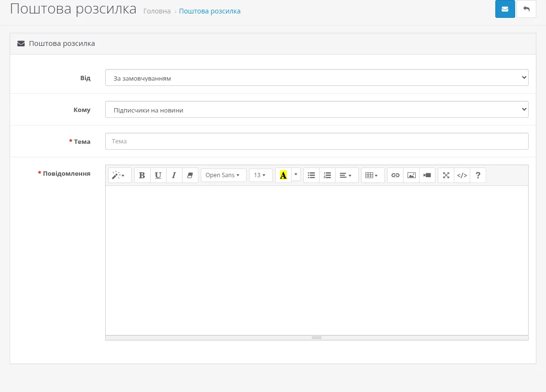Open the Open Sans font dropdown
Screen dimensions: 546x392
224,175
